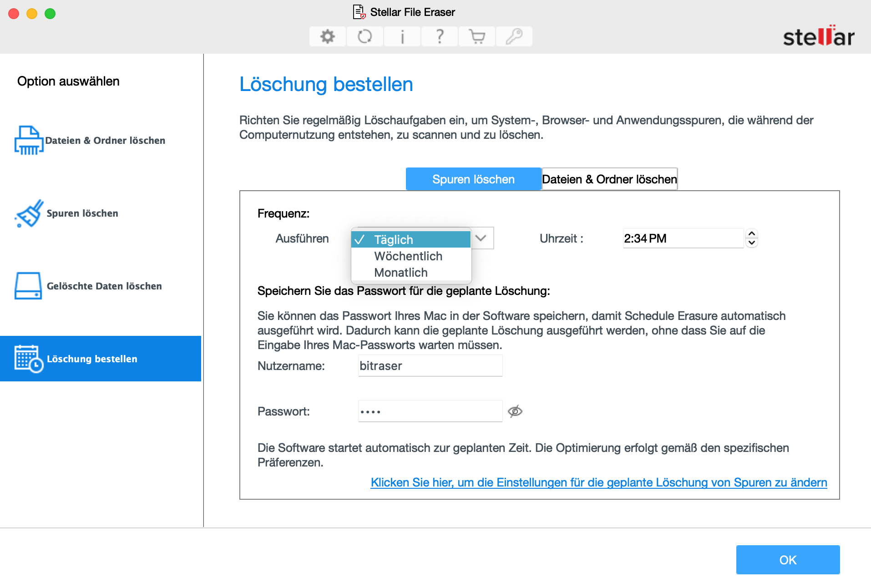This screenshot has width=871, height=588.
Task: Click the Stellar logo
Action: [818, 35]
